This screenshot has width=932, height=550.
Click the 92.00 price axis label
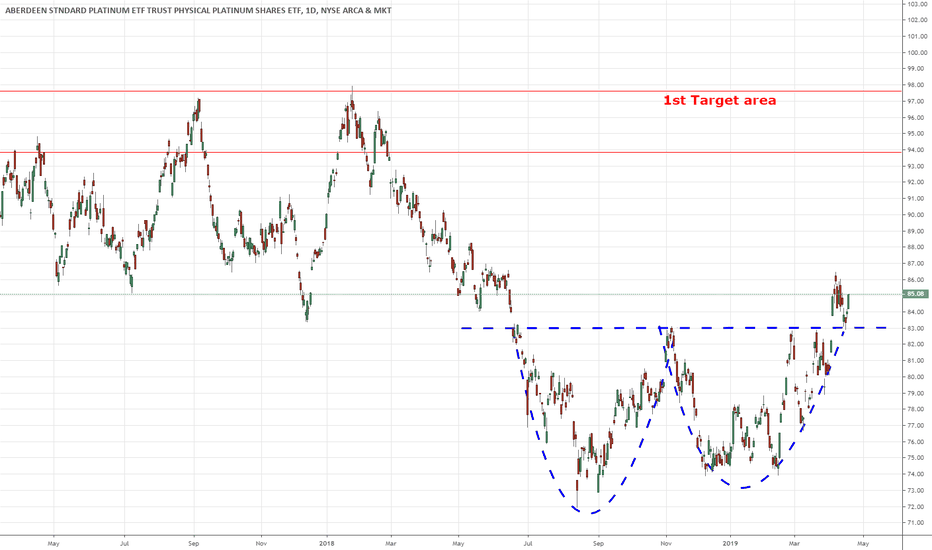pyautogui.click(x=915, y=182)
